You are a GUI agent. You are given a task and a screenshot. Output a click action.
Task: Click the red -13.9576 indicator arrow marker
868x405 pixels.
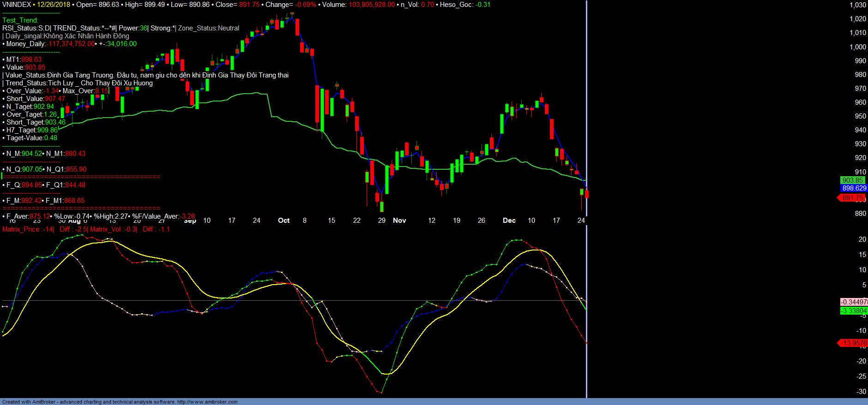[853, 343]
